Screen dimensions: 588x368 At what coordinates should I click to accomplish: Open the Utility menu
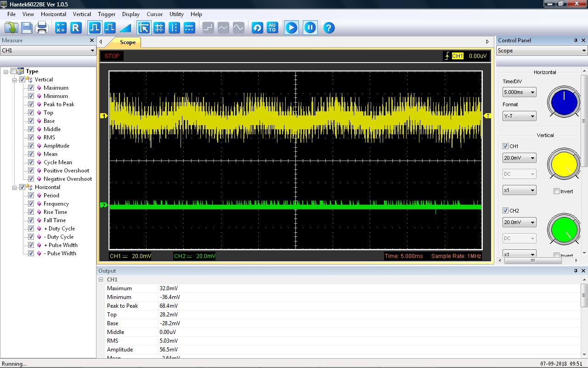point(176,14)
